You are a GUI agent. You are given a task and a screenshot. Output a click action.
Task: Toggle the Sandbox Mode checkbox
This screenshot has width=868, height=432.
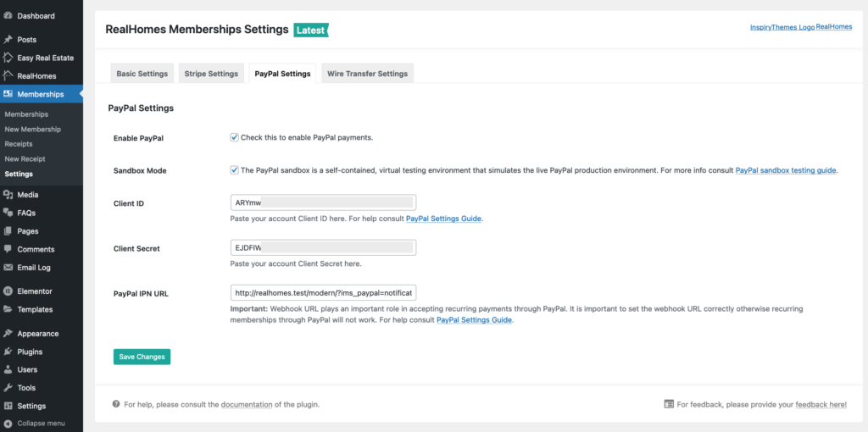[234, 169]
